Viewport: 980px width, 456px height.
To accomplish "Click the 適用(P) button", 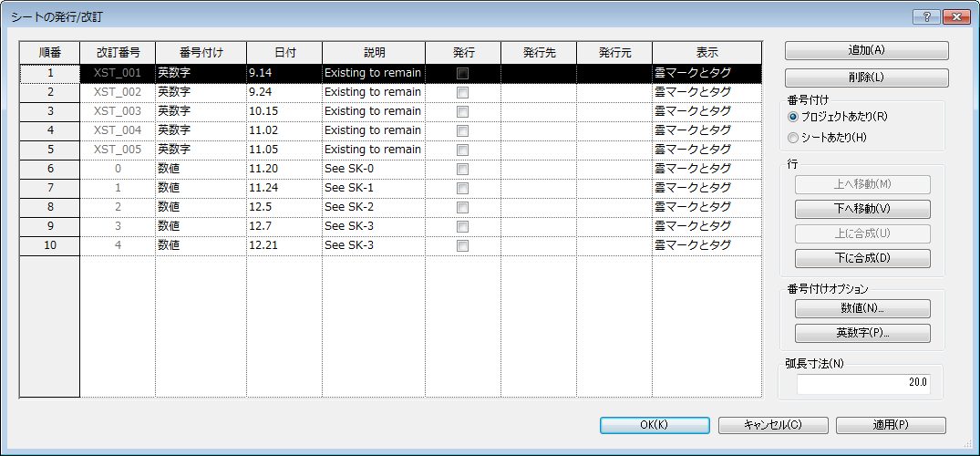I will coord(891,425).
